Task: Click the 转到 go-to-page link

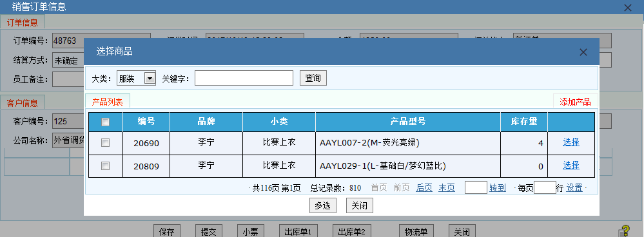Action: [498, 188]
